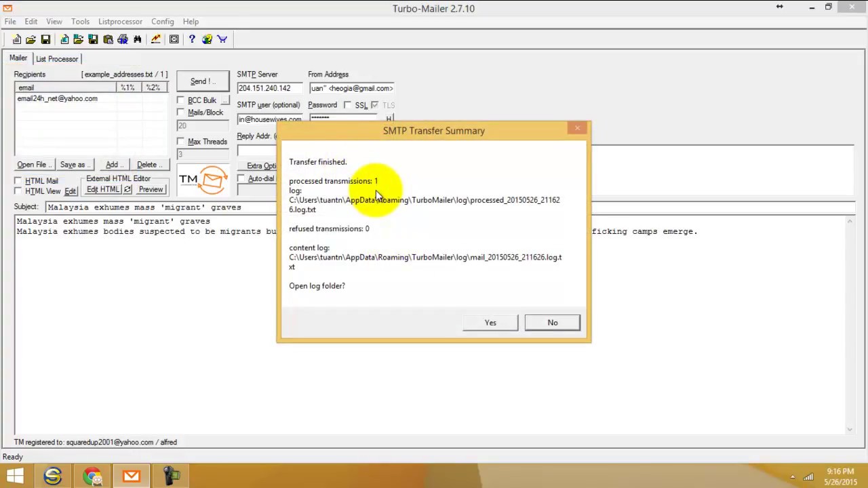Toggle the Auto-dial checkbox
The height and width of the screenshot is (488, 868).
coord(241,179)
